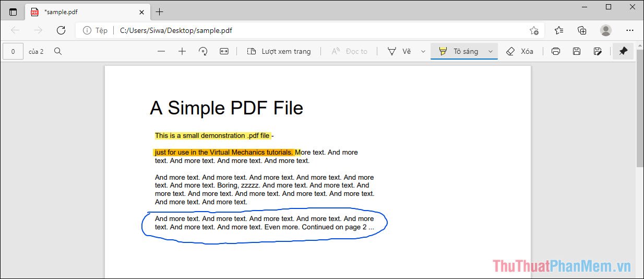644x279 pixels.
Task: Click highlighted 'This is a small demonstration' text
Action: coord(200,136)
